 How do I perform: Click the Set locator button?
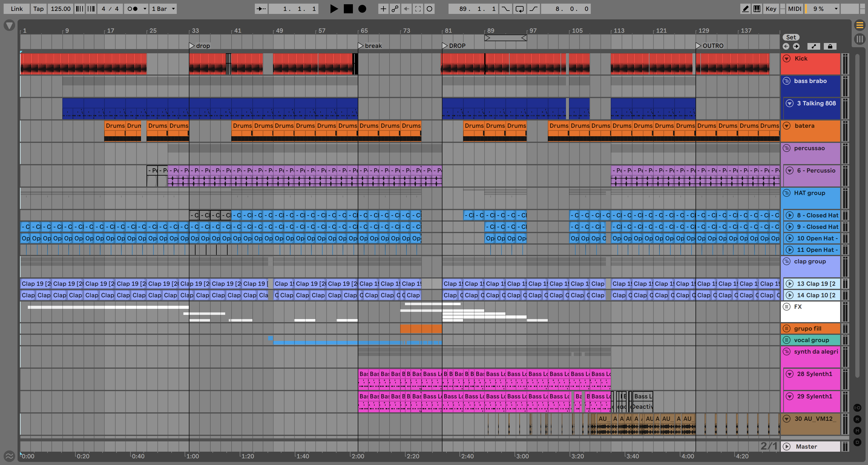791,38
